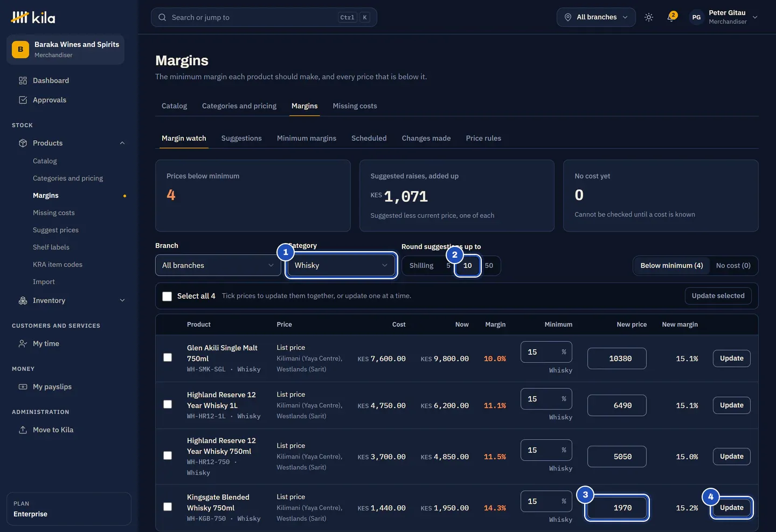Image resolution: width=776 pixels, height=532 pixels.
Task: Open the Minimum margins tab
Action: (307, 138)
